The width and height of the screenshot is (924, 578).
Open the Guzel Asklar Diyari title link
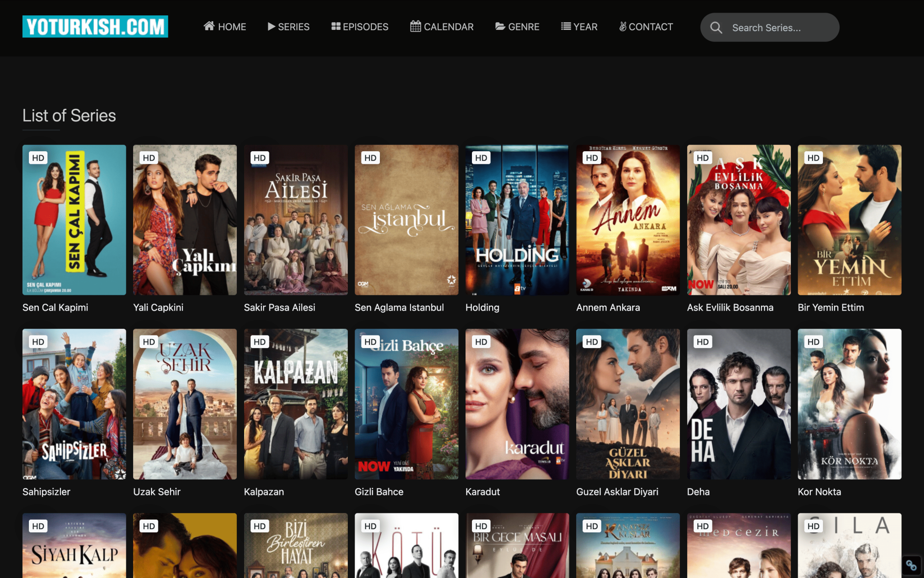tap(617, 492)
